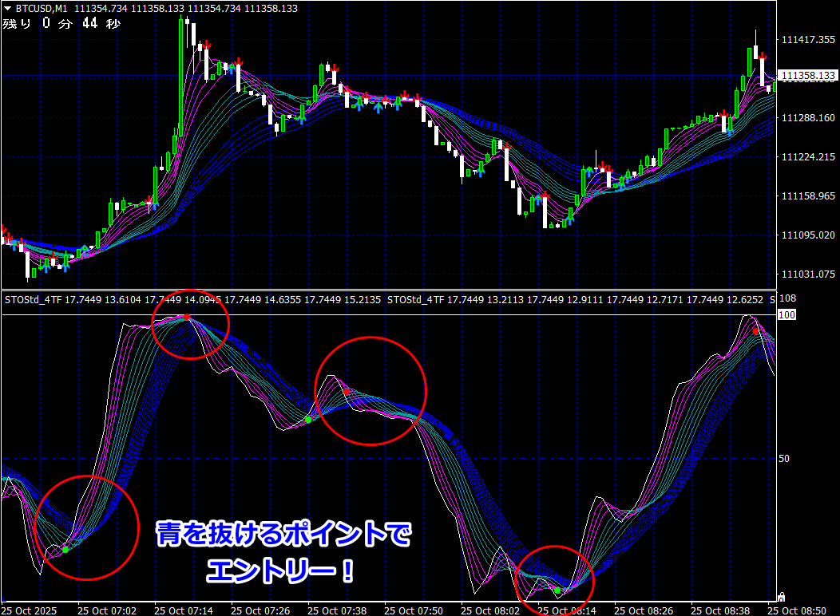The image size is (840, 616).
Task: Click the countdown text 残り 0 分 44 秒
Action: [61, 23]
